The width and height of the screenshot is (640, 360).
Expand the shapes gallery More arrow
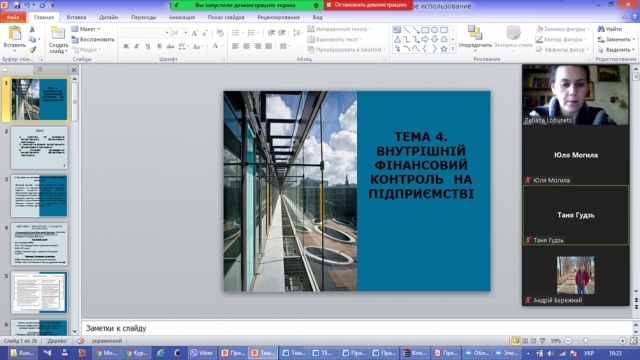click(x=453, y=49)
